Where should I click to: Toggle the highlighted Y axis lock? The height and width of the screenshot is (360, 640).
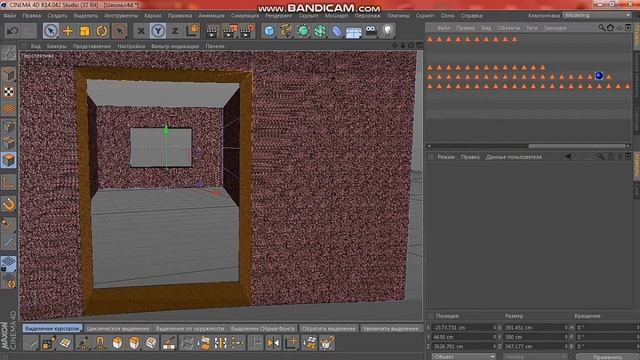click(158, 31)
